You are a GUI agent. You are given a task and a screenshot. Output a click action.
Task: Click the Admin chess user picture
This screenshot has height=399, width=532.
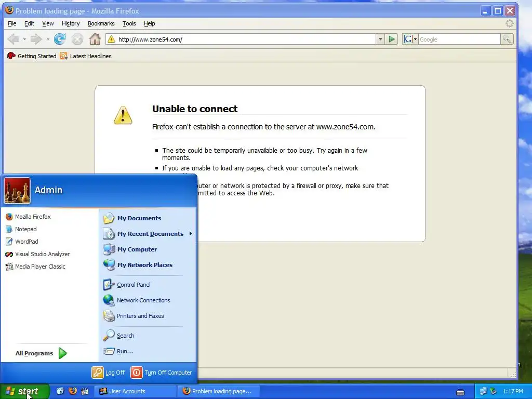coord(17,190)
